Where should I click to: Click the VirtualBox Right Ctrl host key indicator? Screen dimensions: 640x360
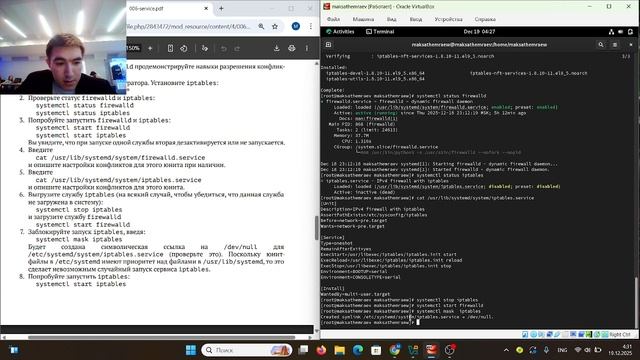[x=620, y=334]
